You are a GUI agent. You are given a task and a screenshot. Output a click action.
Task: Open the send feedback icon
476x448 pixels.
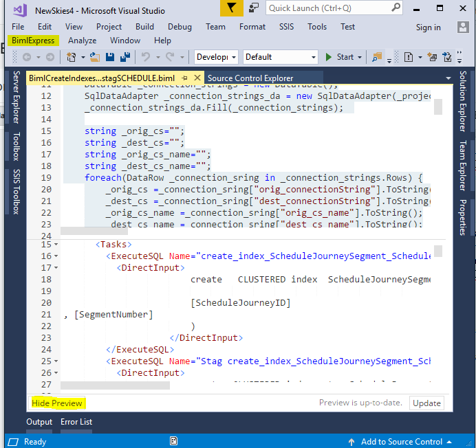coord(254,8)
